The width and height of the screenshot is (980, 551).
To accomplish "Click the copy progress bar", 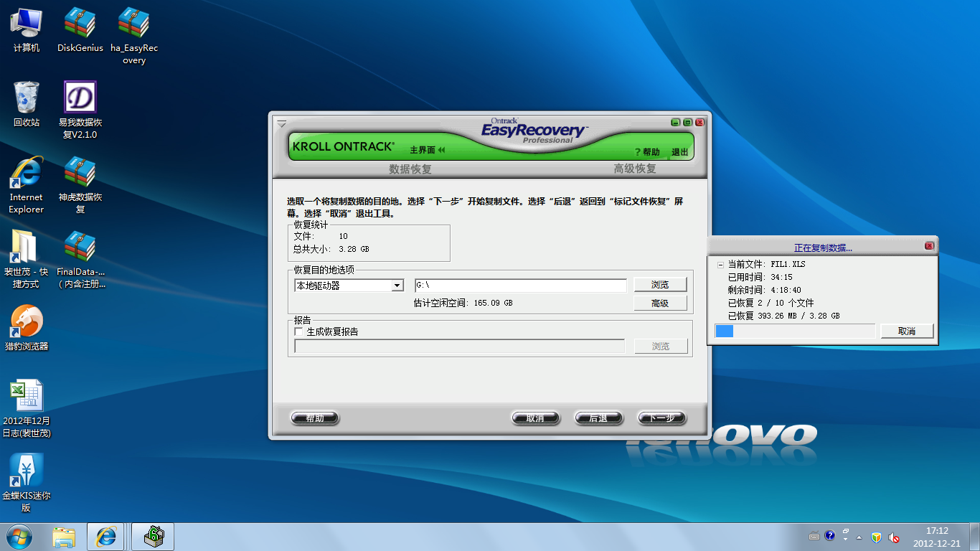I will click(795, 331).
